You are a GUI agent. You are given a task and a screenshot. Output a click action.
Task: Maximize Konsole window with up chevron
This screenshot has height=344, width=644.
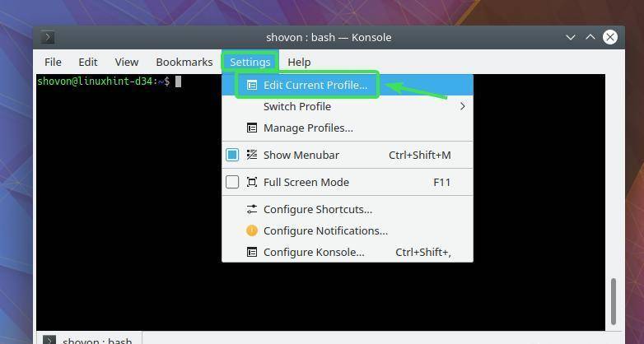pos(590,37)
